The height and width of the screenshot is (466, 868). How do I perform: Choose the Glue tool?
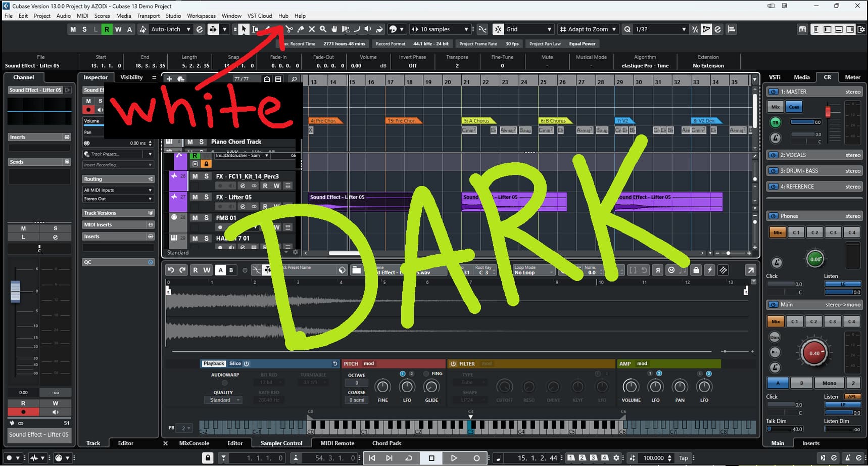301,29
